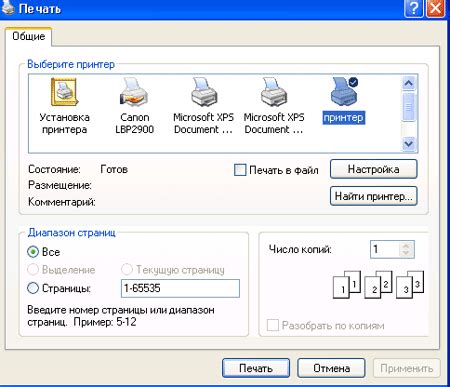Open the Общие tab
The image size is (450, 387).
(28, 36)
